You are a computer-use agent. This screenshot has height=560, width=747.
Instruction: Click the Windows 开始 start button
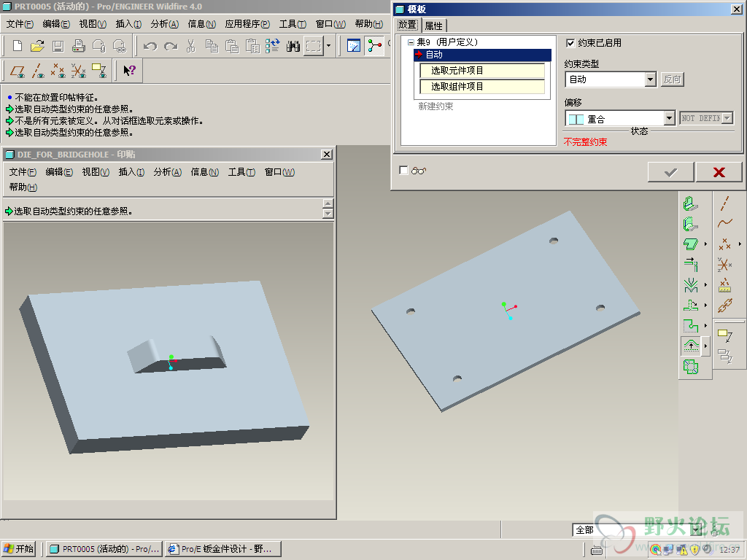tap(19, 549)
